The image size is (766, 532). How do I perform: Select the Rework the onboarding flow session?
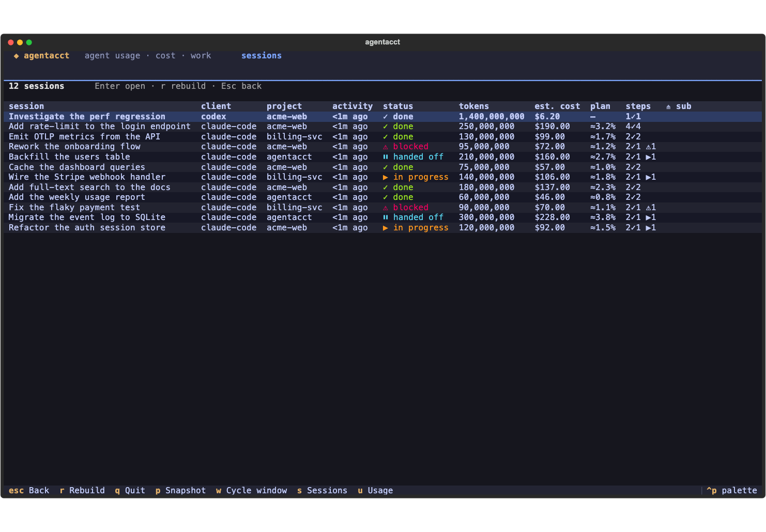tap(382, 147)
